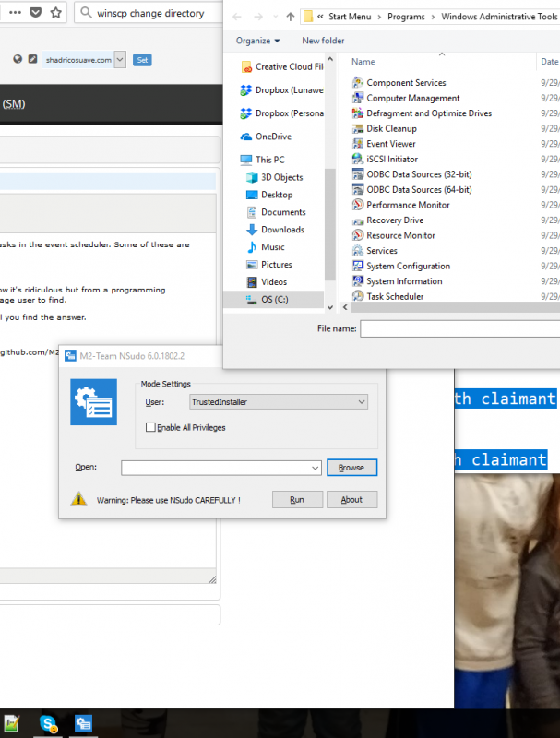Viewport: 560px width, 738px height.
Task: Select the Recovery Drive icon
Action: pyautogui.click(x=358, y=220)
